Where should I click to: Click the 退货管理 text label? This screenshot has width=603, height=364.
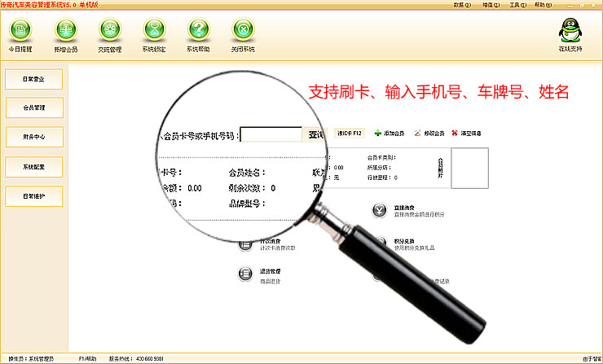tap(270, 271)
